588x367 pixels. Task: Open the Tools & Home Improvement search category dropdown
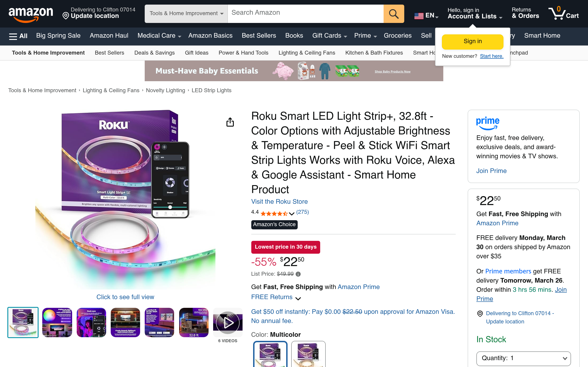tap(186, 14)
